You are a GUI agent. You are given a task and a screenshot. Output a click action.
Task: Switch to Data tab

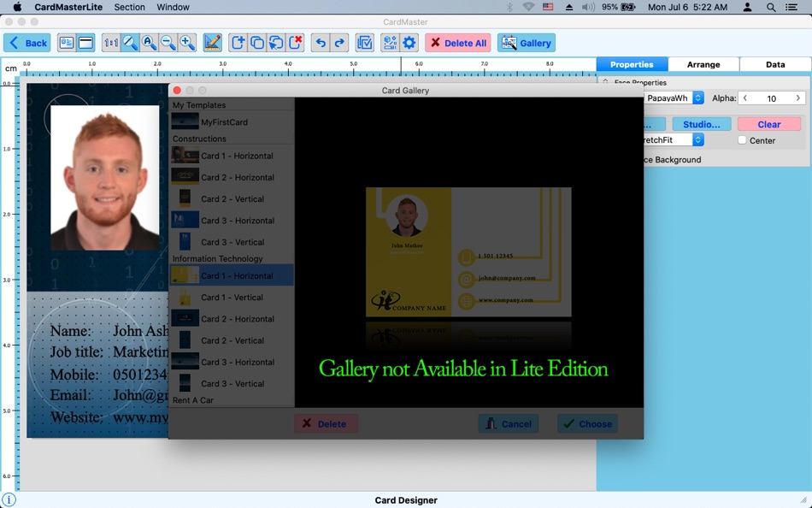pyautogui.click(x=775, y=64)
